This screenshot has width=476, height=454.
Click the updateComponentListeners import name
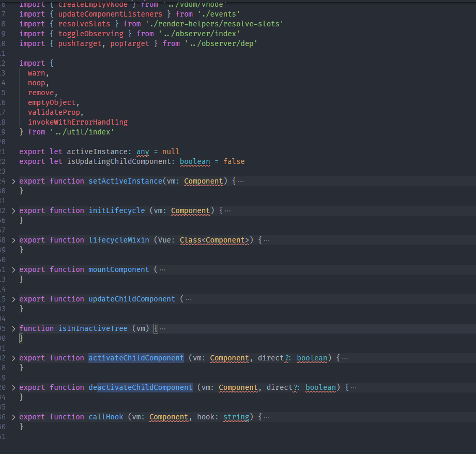click(x=110, y=14)
